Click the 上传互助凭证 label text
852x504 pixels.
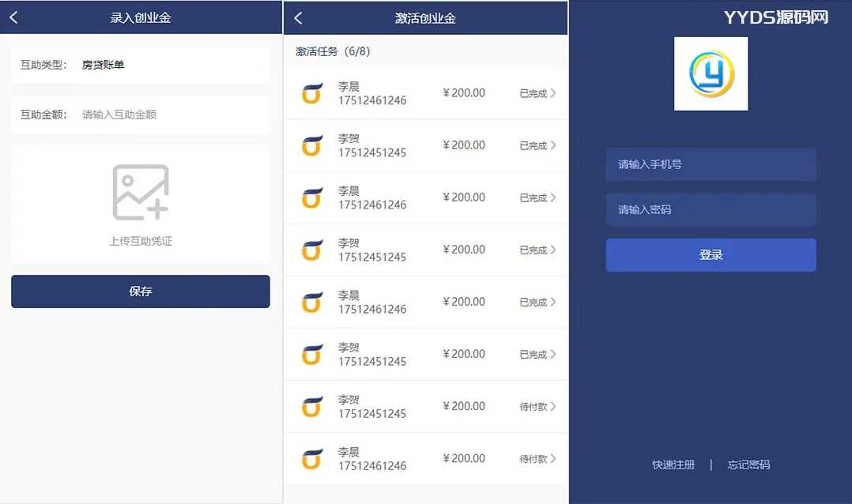[x=141, y=241]
